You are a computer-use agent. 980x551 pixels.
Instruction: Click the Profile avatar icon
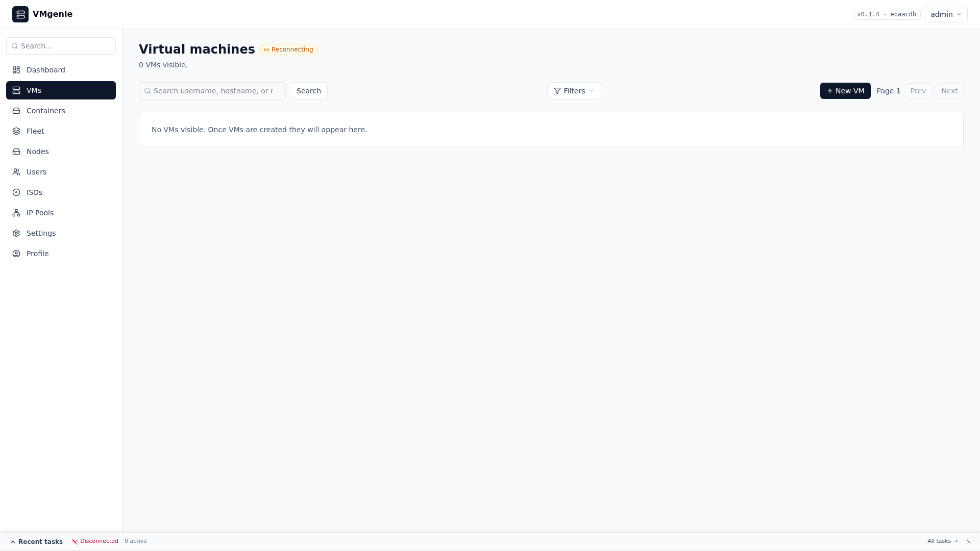pos(16,254)
